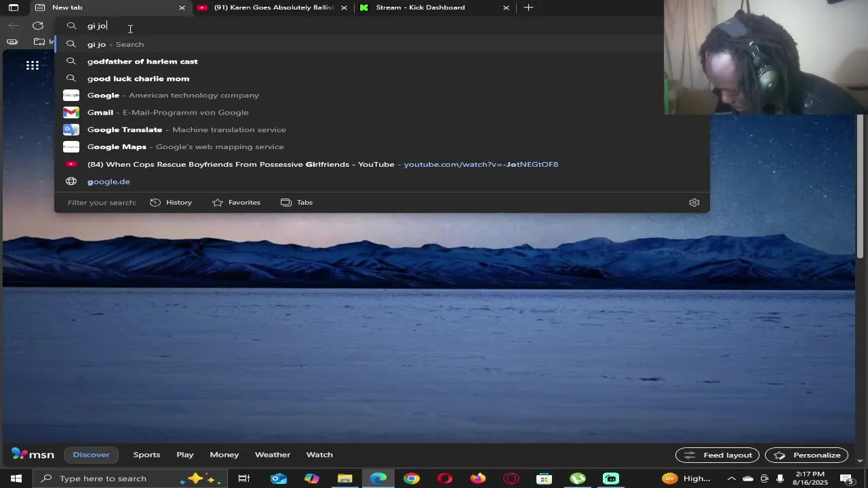Open Microsoft Store from the taskbar
Image resolution: width=868 pixels, height=488 pixels.
click(x=545, y=479)
